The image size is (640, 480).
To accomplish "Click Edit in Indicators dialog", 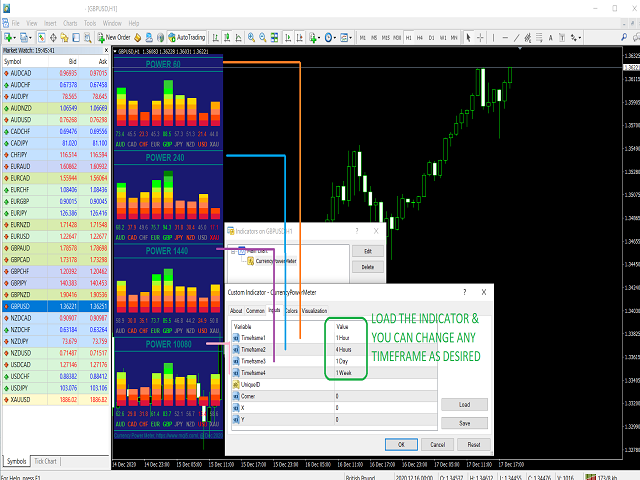I will (368, 251).
